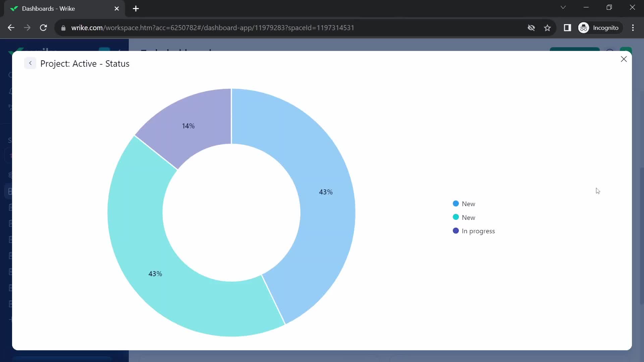
Task: Go back using the chevron beside the title
Action: coord(30,63)
